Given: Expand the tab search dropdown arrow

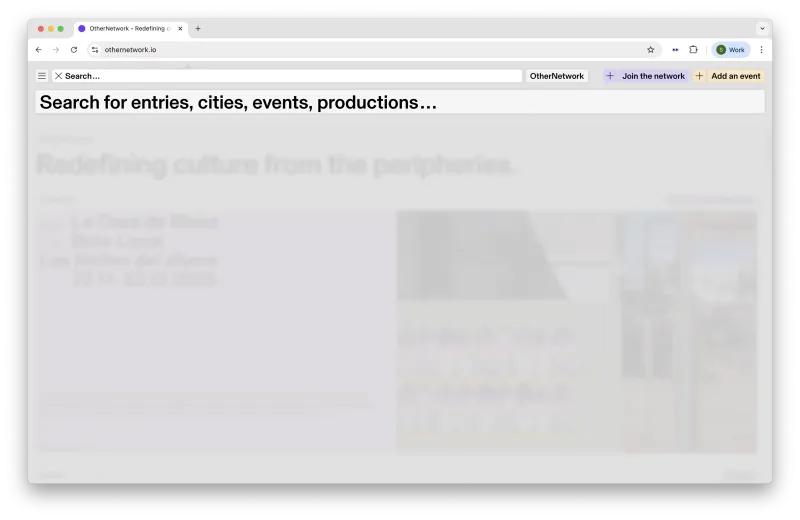Looking at the screenshot, I should click(x=762, y=29).
